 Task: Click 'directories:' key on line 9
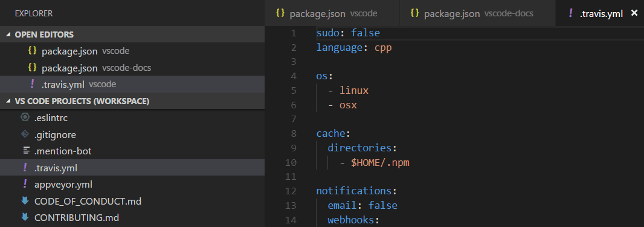click(x=362, y=148)
